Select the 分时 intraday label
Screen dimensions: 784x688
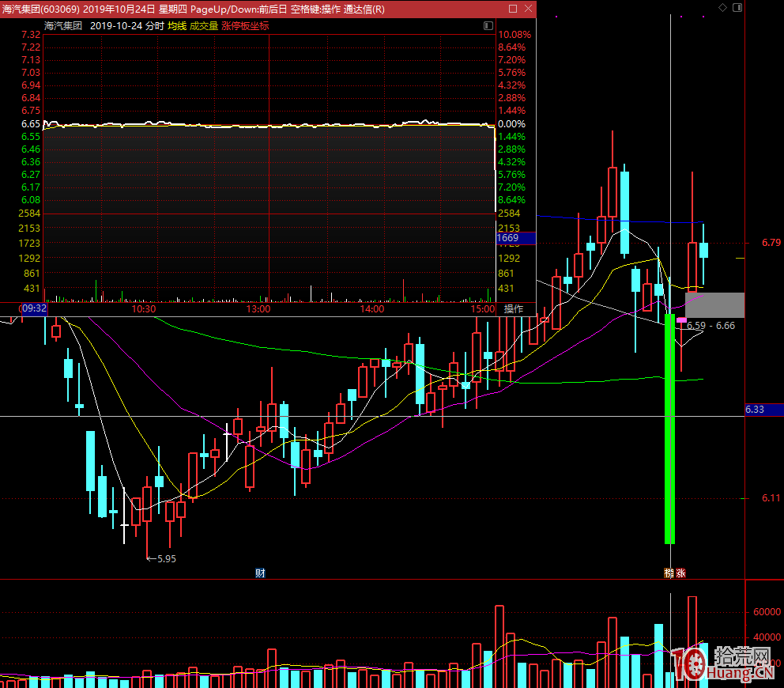[154, 25]
